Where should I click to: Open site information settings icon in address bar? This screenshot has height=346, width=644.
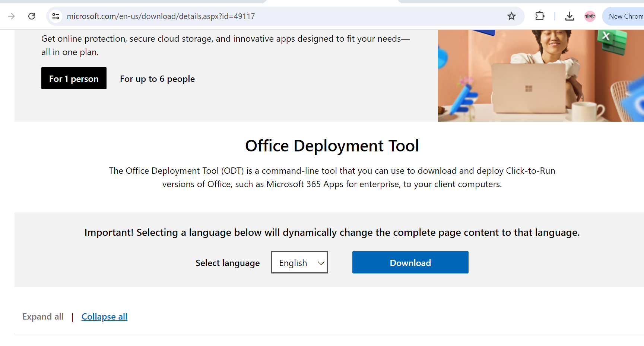[55, 16]
